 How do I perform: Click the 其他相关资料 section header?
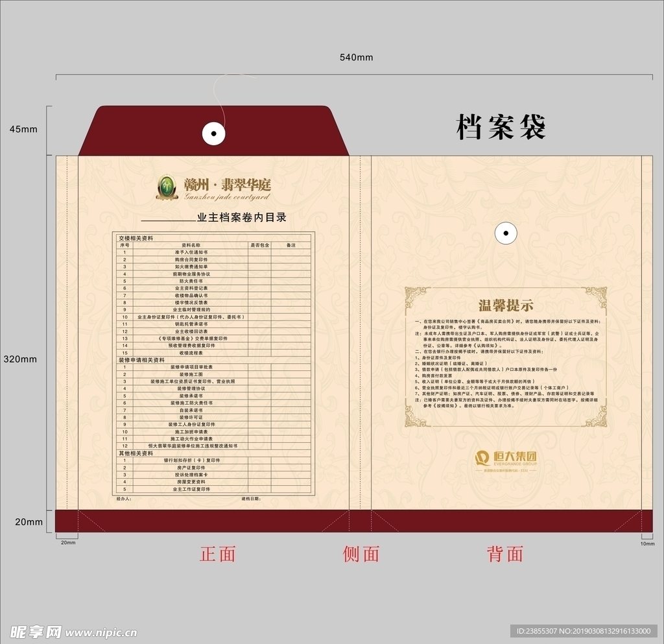pyautogui.click(x=136, y=453)
